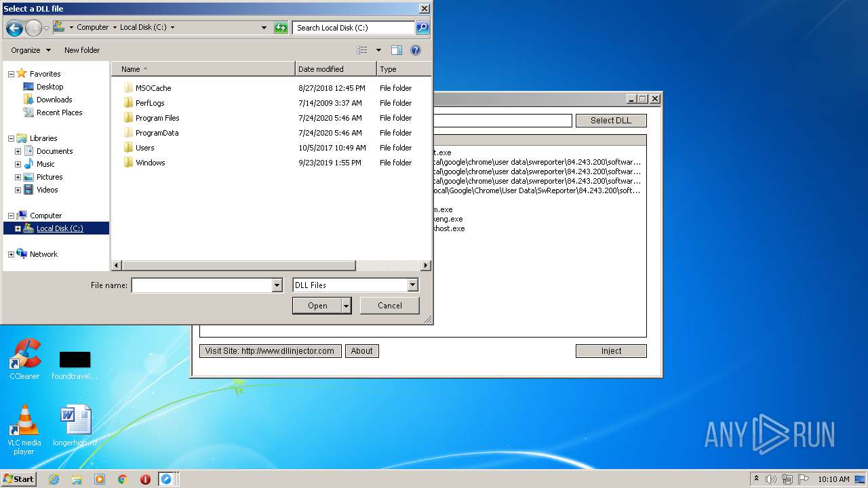Image resolution: width=868 pixels, height=488 pixels.
Task: Open the File name dropdown arrow
Action: pyautogui.click(x=277, y=285)
